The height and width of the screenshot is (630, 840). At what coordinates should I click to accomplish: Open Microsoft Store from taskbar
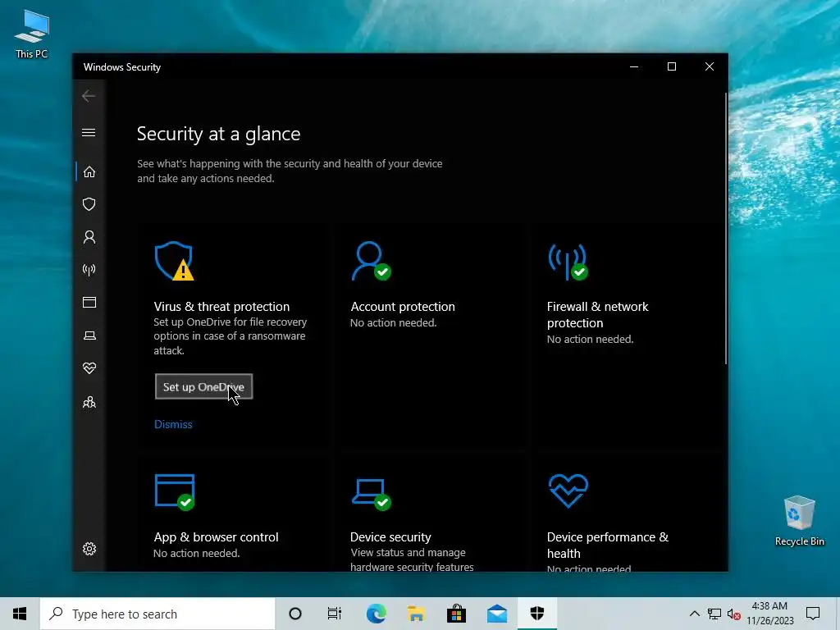pos(456,614)
